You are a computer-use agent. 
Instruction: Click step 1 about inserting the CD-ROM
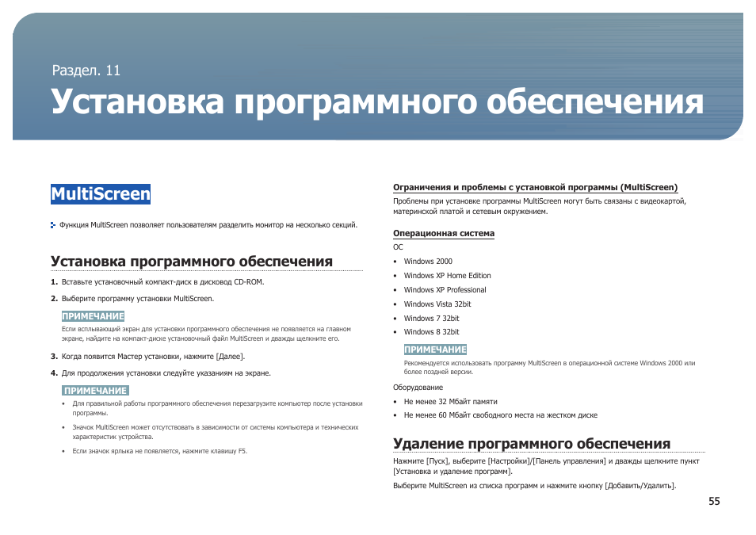(162, 282)
